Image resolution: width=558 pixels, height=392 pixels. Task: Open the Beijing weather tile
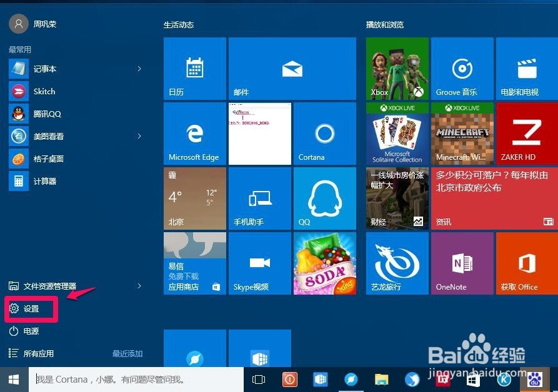click(x=195, y=198)
